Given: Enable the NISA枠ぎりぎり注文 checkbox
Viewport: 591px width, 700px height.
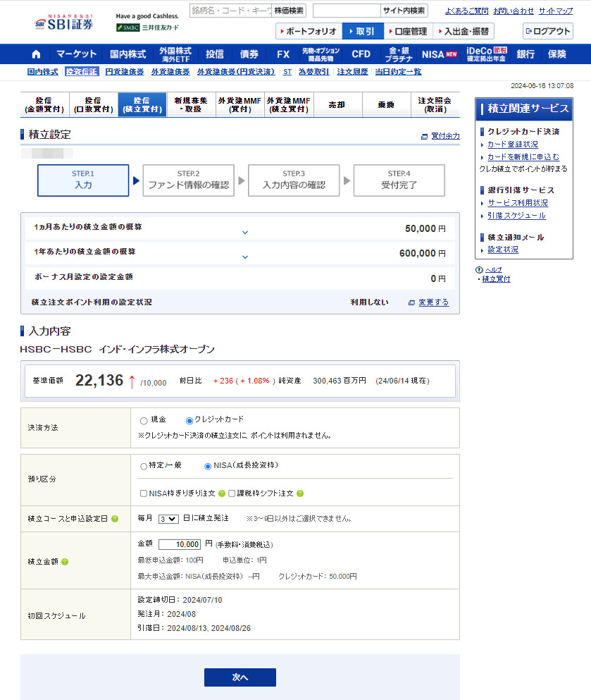Looking at the screenshot, I should pos(144,493).
